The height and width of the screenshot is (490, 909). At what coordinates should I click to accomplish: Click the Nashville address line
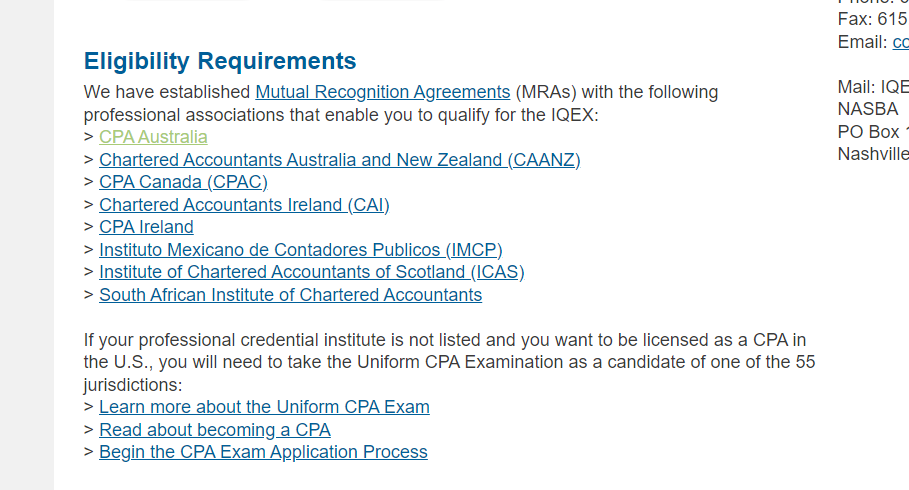coord(873,153)
